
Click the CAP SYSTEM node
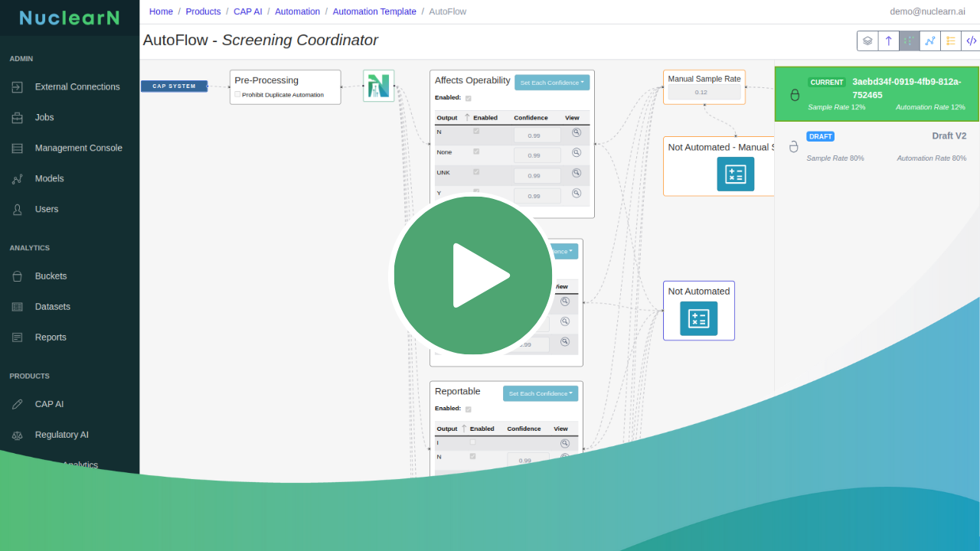[x=174, y=86]
